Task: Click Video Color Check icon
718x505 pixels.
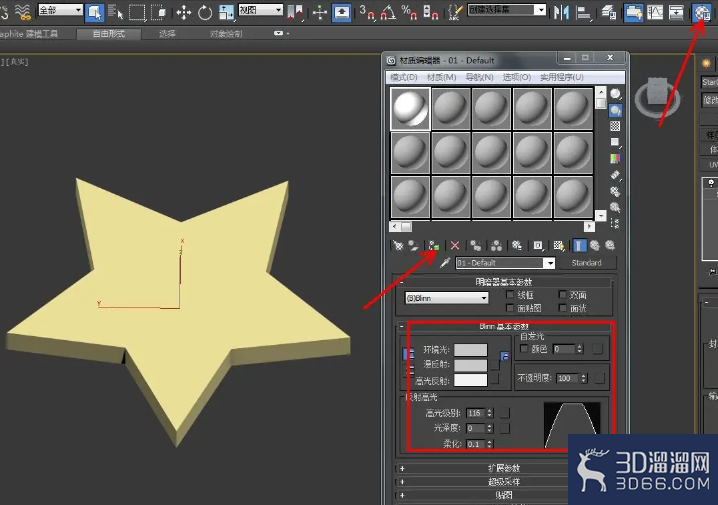Action: (x=615, y=158)
